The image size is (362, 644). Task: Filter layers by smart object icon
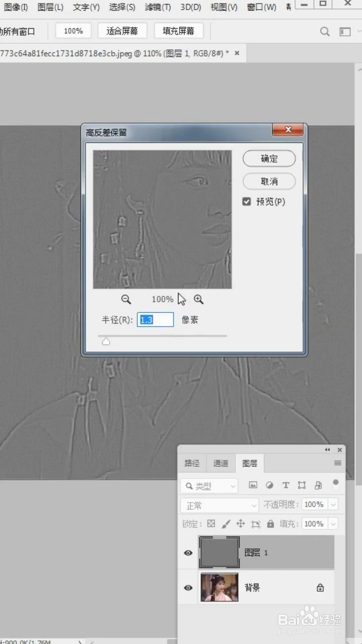(318, 486)
